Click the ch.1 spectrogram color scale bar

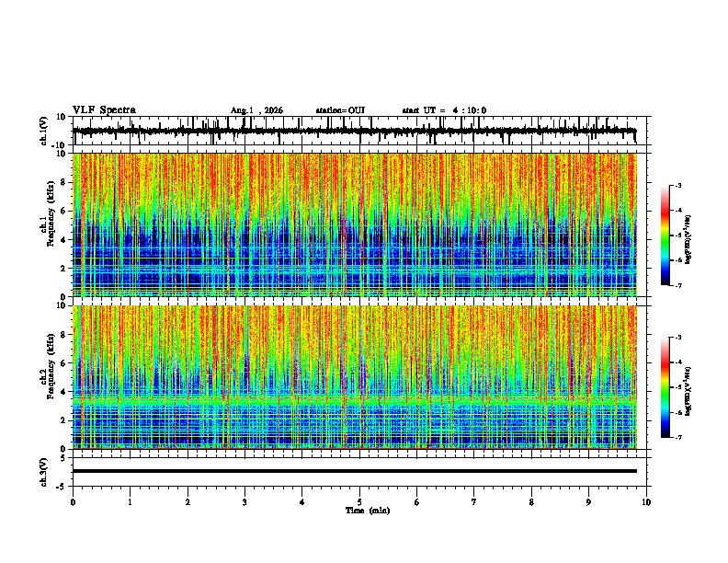click(665, 236)
